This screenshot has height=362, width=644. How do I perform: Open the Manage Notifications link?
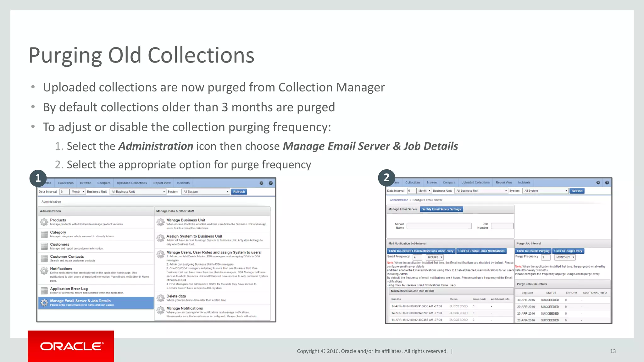(185, 308)
